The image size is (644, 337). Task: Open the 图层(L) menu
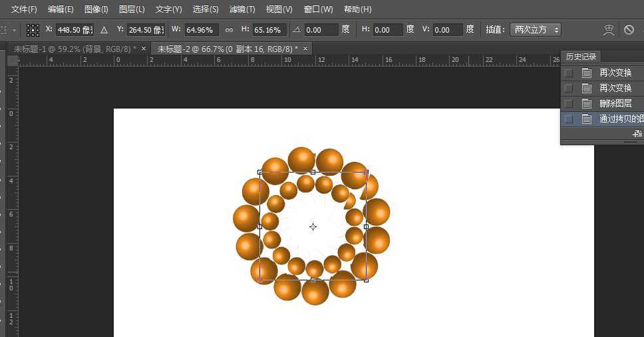click(132, 9)
